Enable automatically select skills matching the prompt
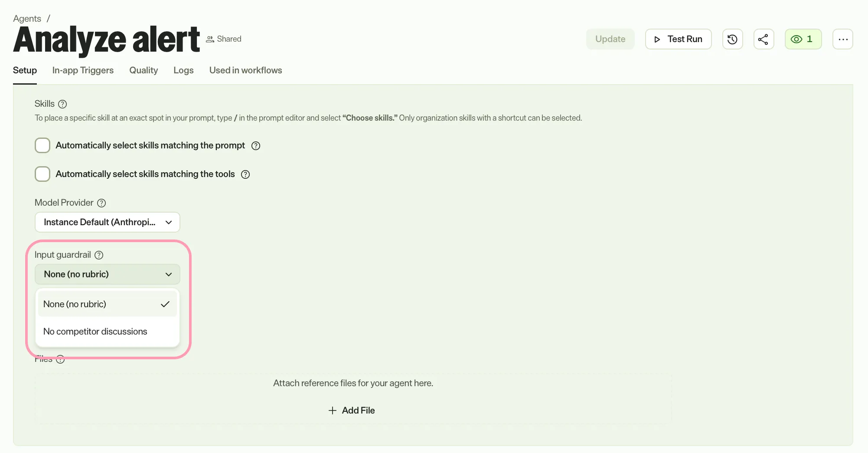This screenshot has height=453, width=868. tap(42, 145)
